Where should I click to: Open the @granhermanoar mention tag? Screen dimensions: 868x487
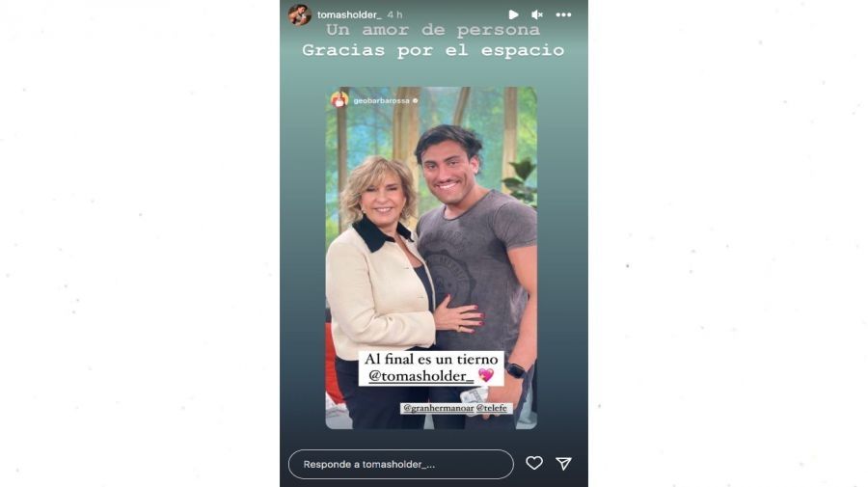439,408
